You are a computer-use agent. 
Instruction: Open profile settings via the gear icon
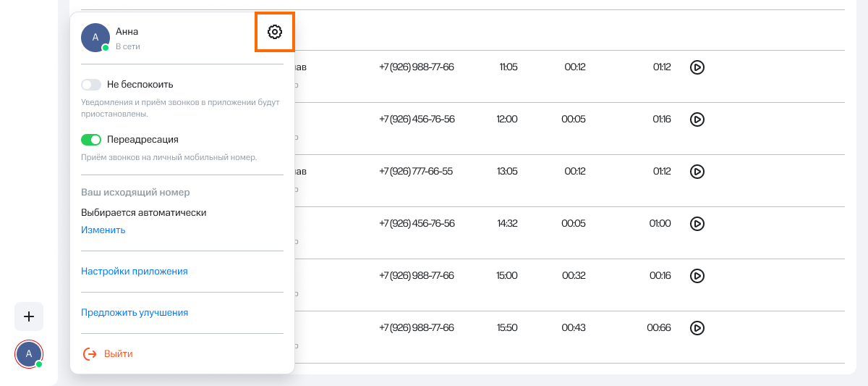(x=274, y=32)
